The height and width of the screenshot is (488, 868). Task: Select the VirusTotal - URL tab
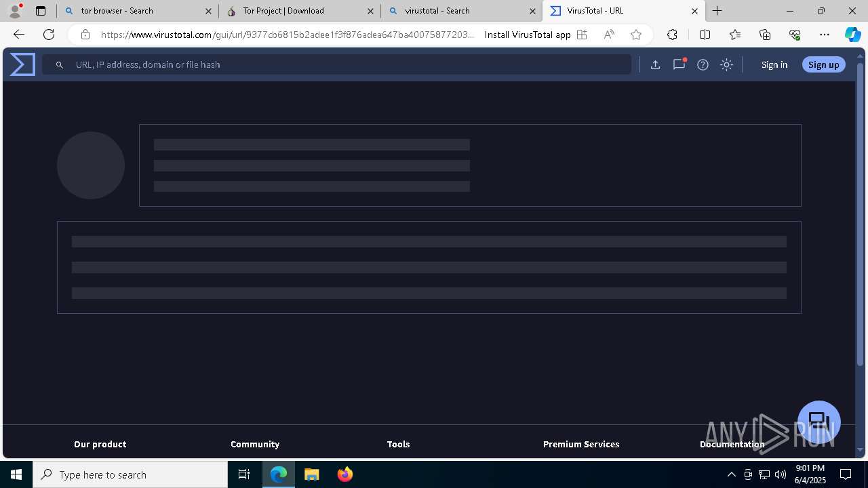[x=624, y=11]
